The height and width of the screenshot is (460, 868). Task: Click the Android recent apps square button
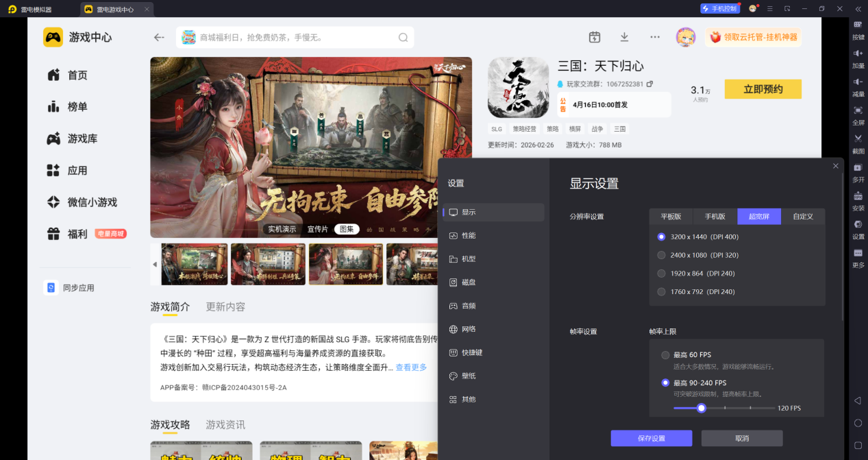point(858,445)
